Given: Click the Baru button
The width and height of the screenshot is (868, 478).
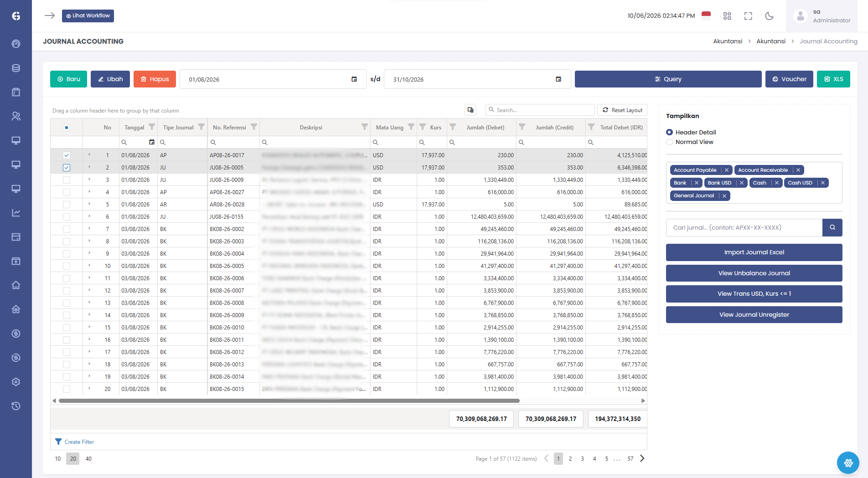Looking at the screenshot, I should click(68, 79).
